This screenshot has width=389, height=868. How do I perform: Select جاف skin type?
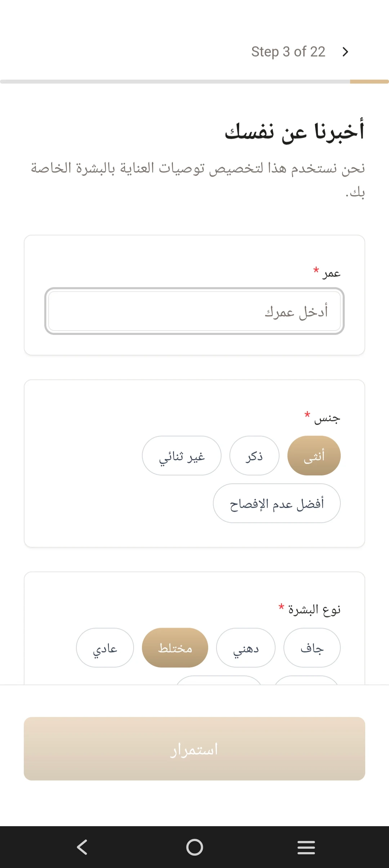[312, 648]
